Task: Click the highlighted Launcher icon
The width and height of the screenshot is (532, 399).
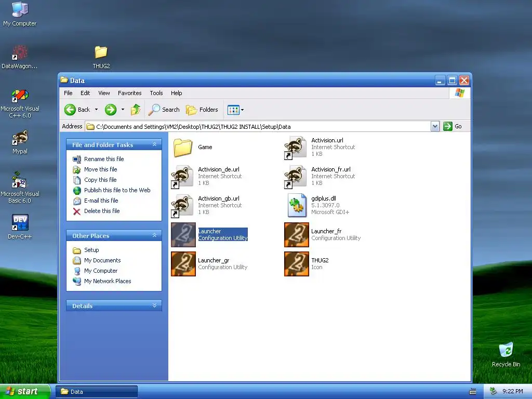Action: (x=183, y=235)
